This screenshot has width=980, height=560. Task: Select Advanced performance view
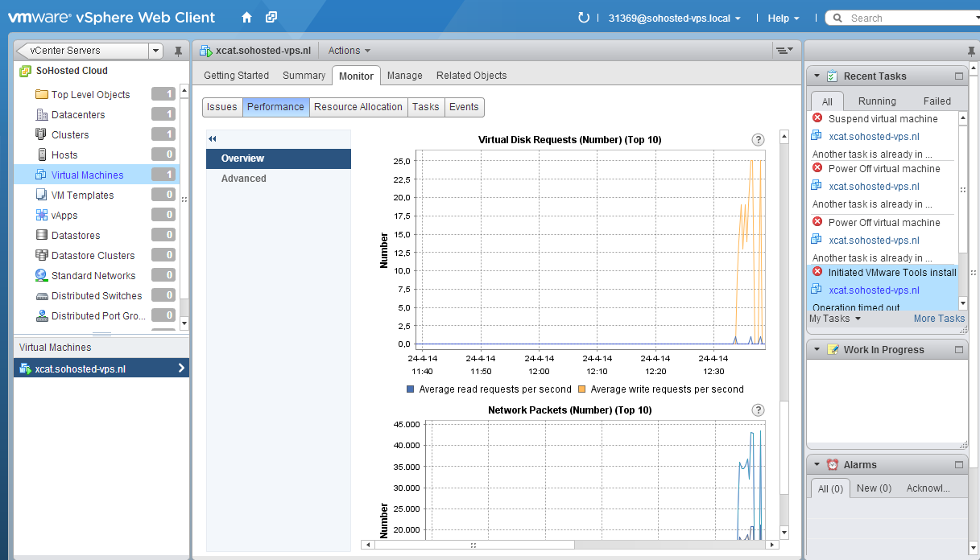pyautogui.click(x=243, y=179)
